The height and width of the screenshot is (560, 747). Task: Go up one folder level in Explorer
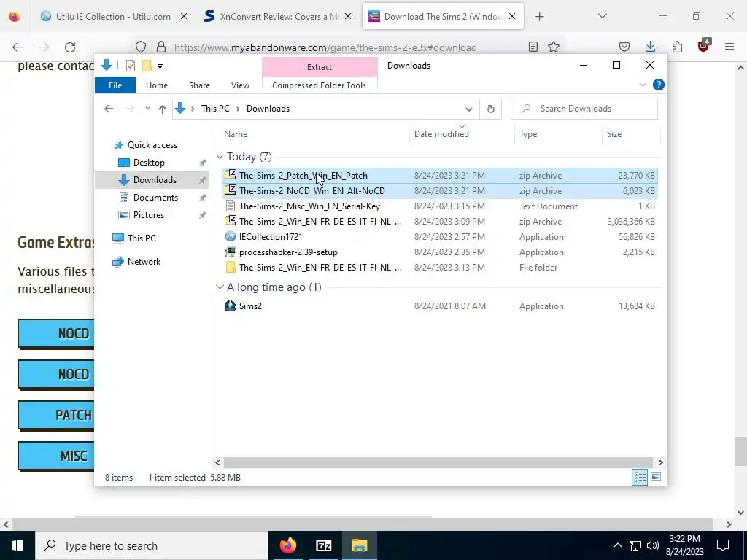(163, 109)
